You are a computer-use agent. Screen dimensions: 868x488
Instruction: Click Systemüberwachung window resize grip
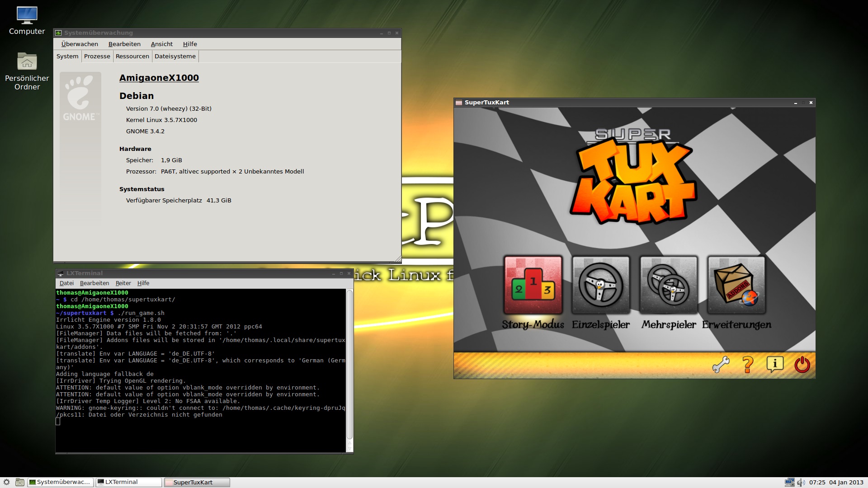pyautogui.click(x=398, y=258)
